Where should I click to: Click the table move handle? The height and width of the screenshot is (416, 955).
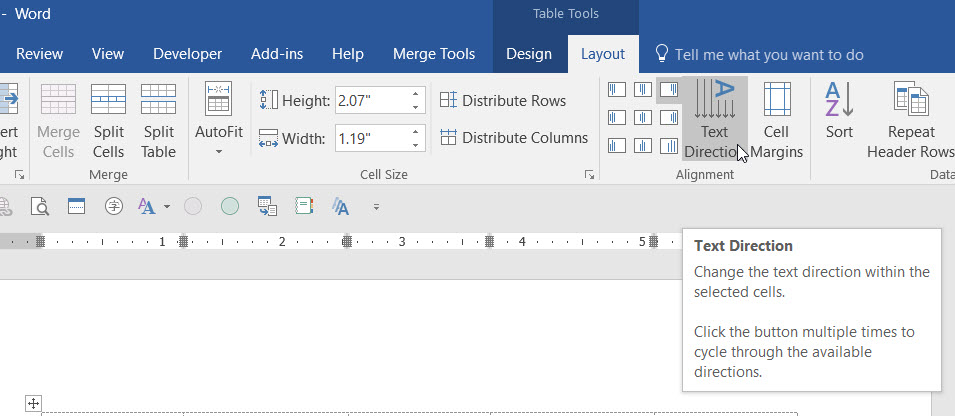(33, 403)
